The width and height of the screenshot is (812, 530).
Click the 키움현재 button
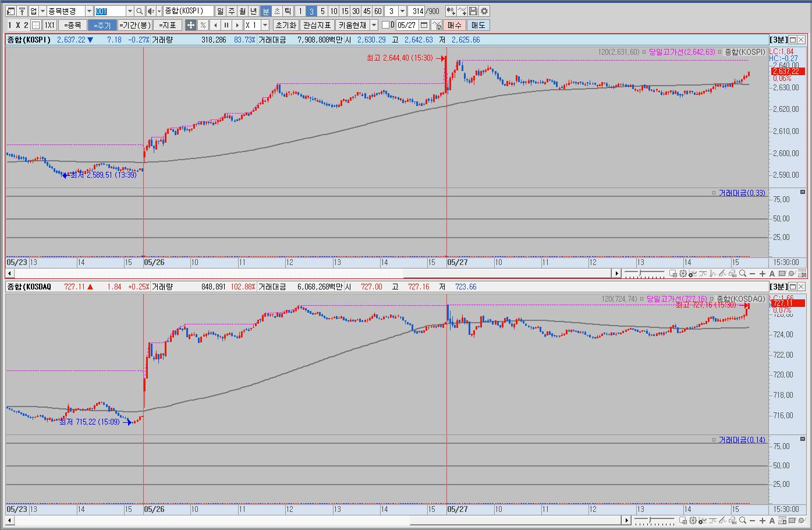352,25
